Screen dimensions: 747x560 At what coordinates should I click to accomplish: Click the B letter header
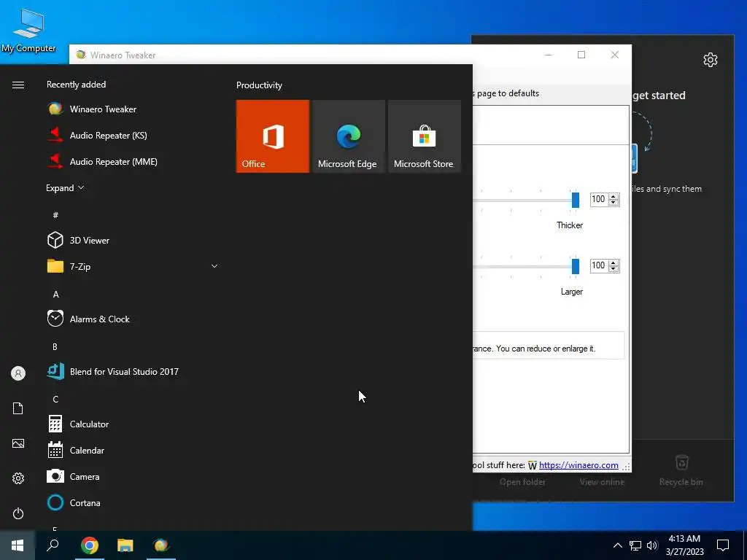tap(55, 346)
